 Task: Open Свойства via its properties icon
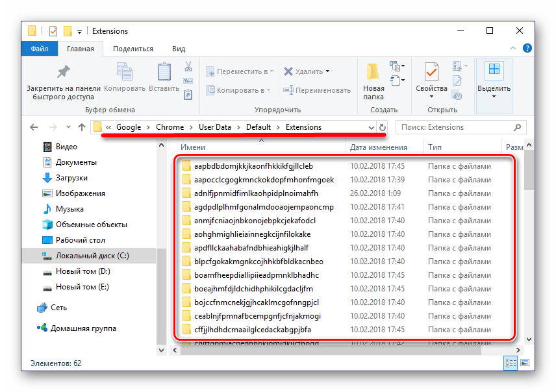431,73
